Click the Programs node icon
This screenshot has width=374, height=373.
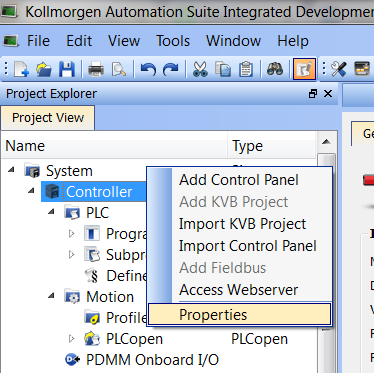[92, 234]
